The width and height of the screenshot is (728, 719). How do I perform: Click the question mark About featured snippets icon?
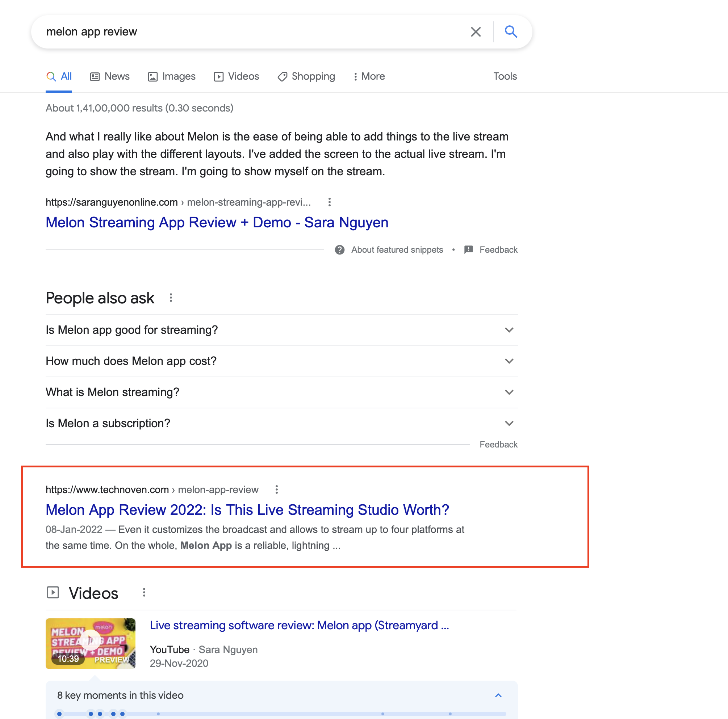pyautogui.click(x=339, y=250)
